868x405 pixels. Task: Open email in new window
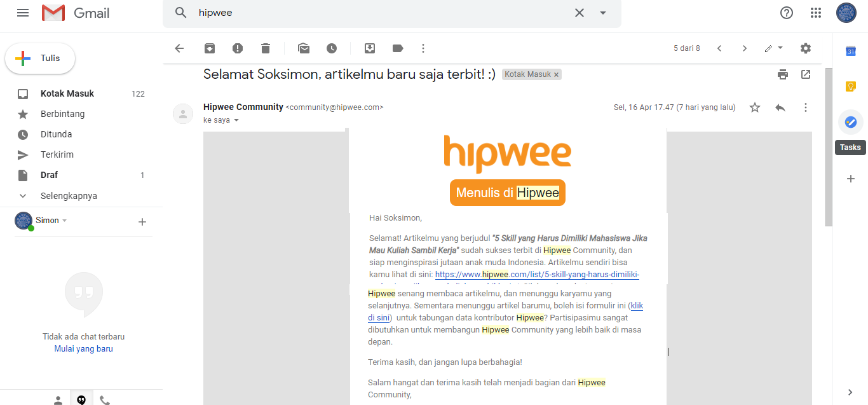point(806,74)
